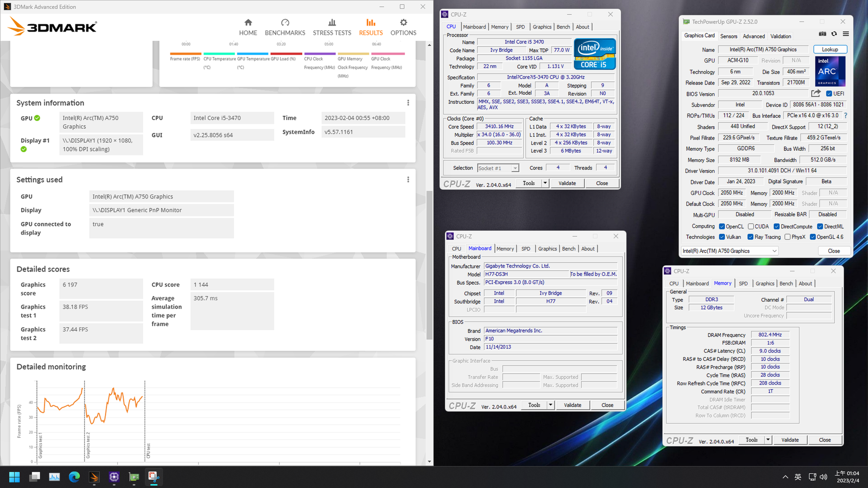Click the GPU Load legend color

pyautogui.click(x=286, y=54)
